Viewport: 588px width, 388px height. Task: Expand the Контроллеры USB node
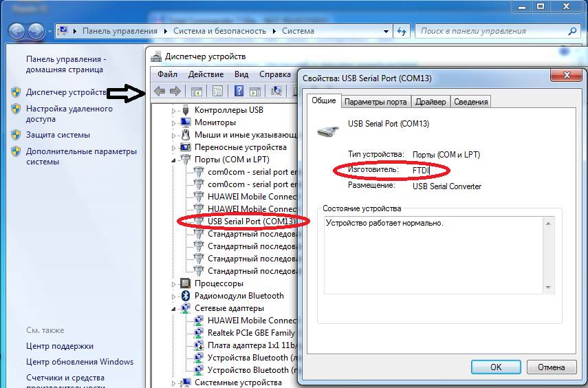[x=173, y=111]
